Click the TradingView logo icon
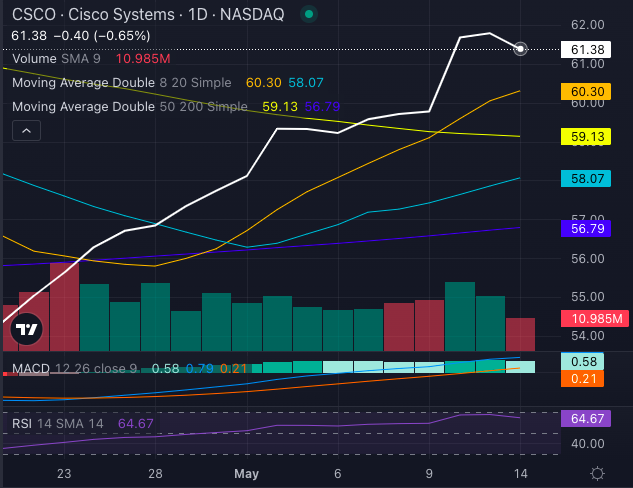The image size is (633, 488). pyautogui.click(x=27, y=329)
